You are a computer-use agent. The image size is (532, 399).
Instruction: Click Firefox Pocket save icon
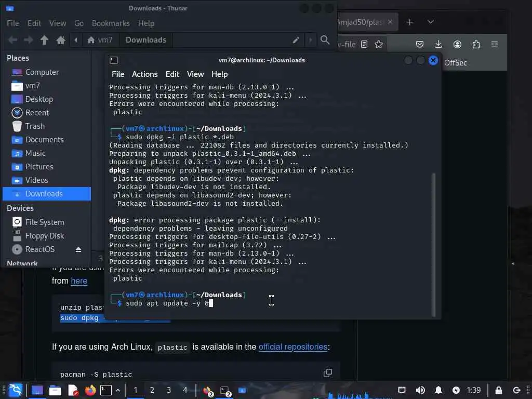pyautogui.click(x=420, y=45)
